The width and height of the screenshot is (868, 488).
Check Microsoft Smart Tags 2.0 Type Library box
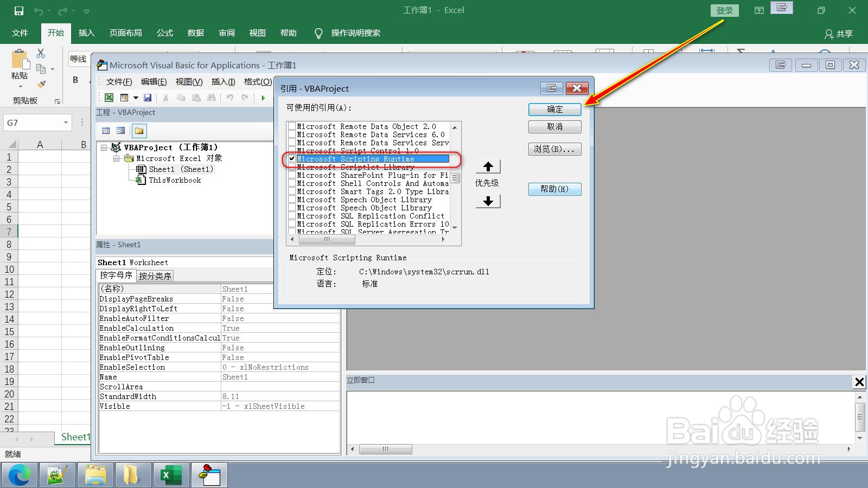(292, 191)
